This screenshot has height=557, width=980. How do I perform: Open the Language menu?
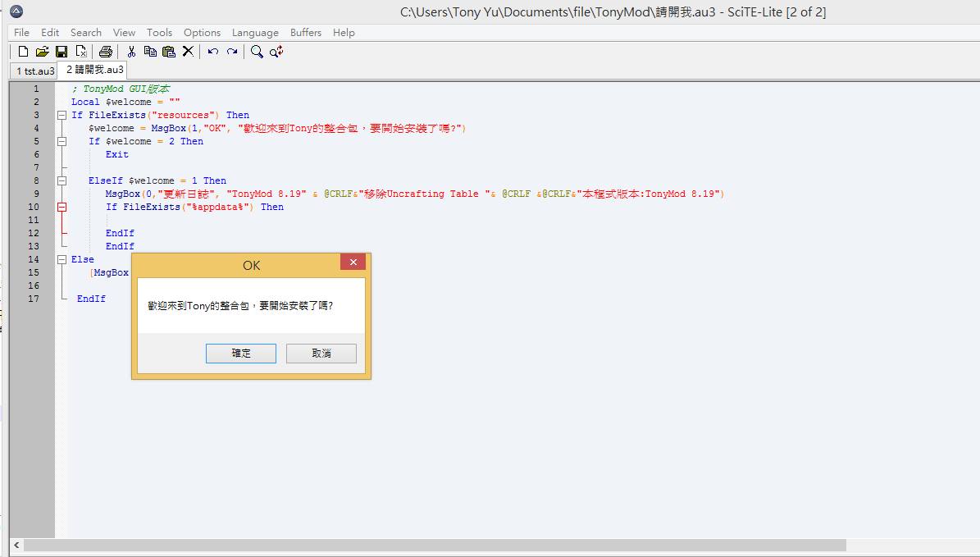pyautogui.click(x=255, y=33)
